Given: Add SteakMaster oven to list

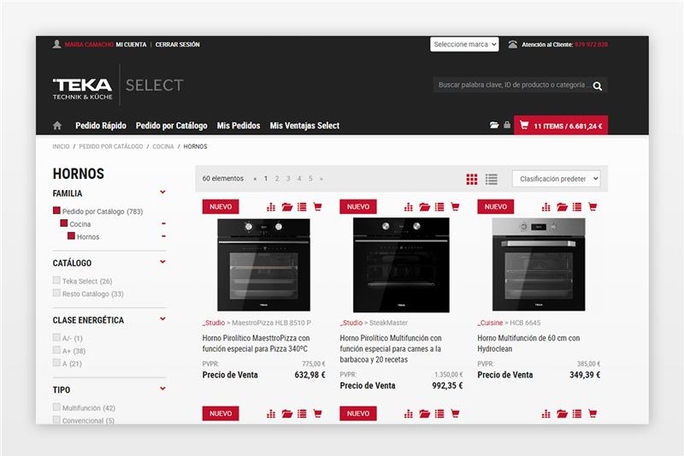Looking at the screenshot, I should point(439,207).
